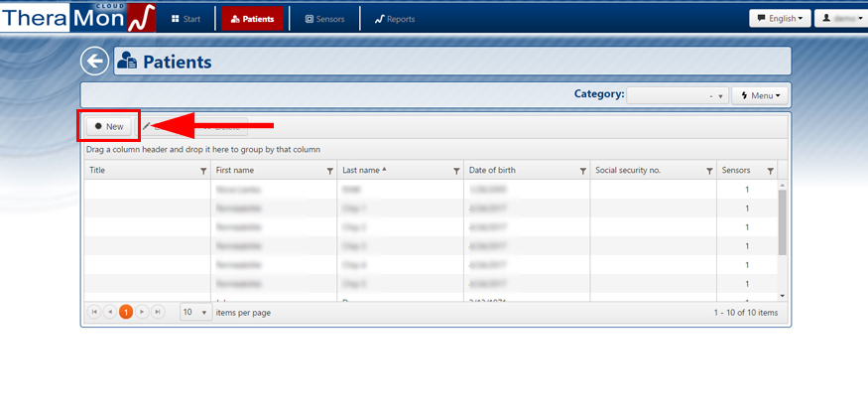Open filter for Title column
This screenshot has height=415, width=868.
(x=203, y=171)
